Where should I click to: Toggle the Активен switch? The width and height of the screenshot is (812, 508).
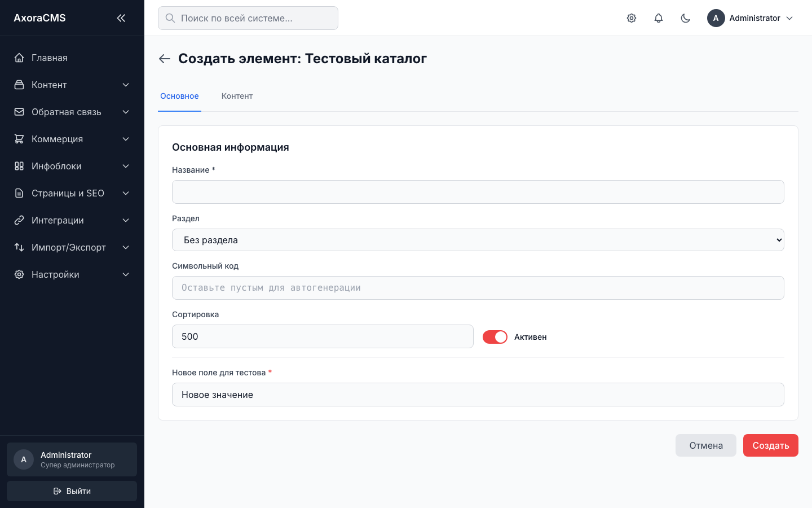pos(495,337)
